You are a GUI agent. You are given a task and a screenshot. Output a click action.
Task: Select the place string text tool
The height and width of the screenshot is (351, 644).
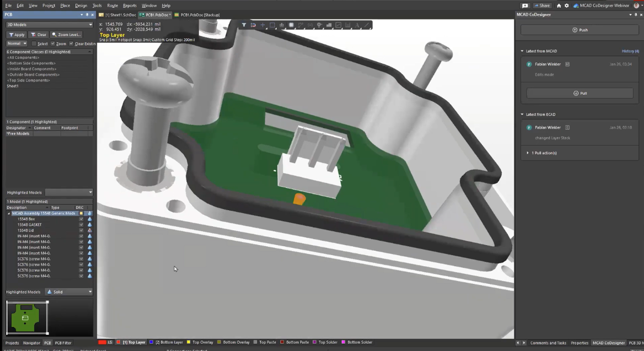coord(357,25)
